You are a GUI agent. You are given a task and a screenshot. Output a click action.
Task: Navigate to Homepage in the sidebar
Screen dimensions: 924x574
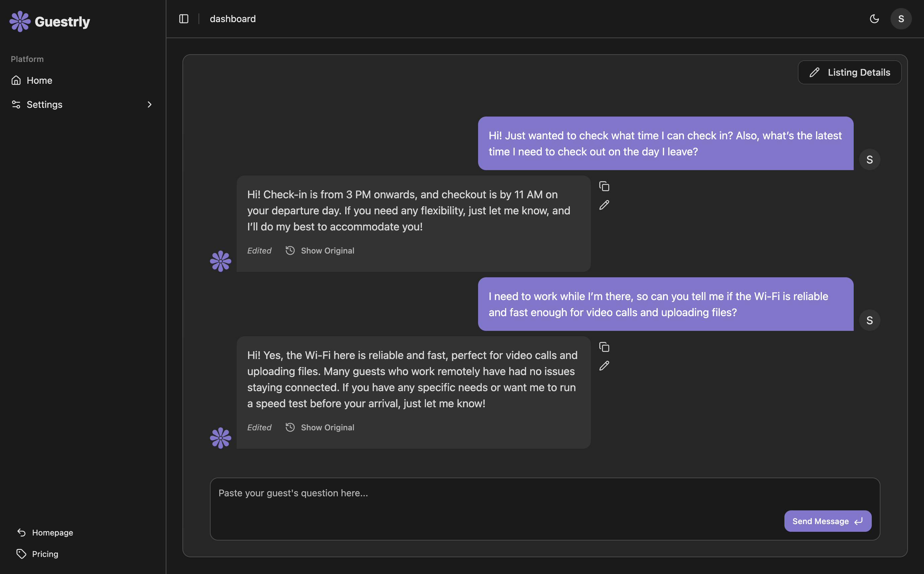tap(52, 532)
